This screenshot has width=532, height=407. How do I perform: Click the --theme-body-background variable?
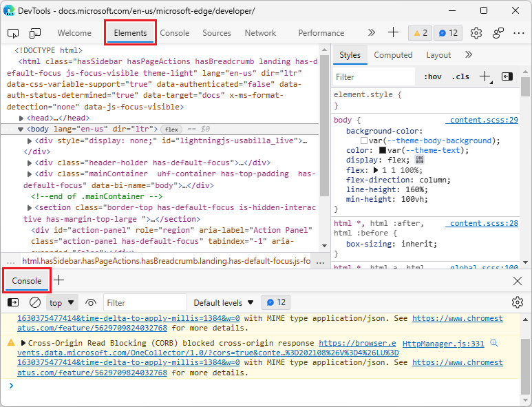pos(440,140)
